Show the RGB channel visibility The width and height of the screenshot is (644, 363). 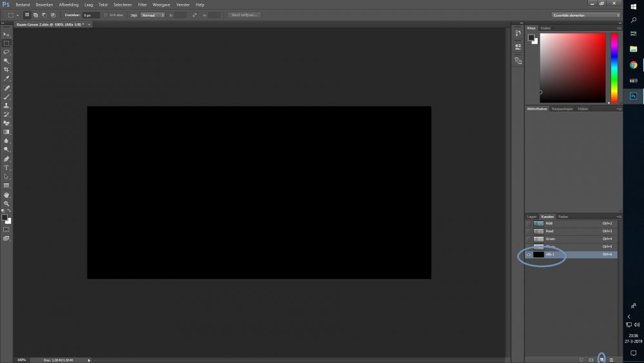pos(529,224)
